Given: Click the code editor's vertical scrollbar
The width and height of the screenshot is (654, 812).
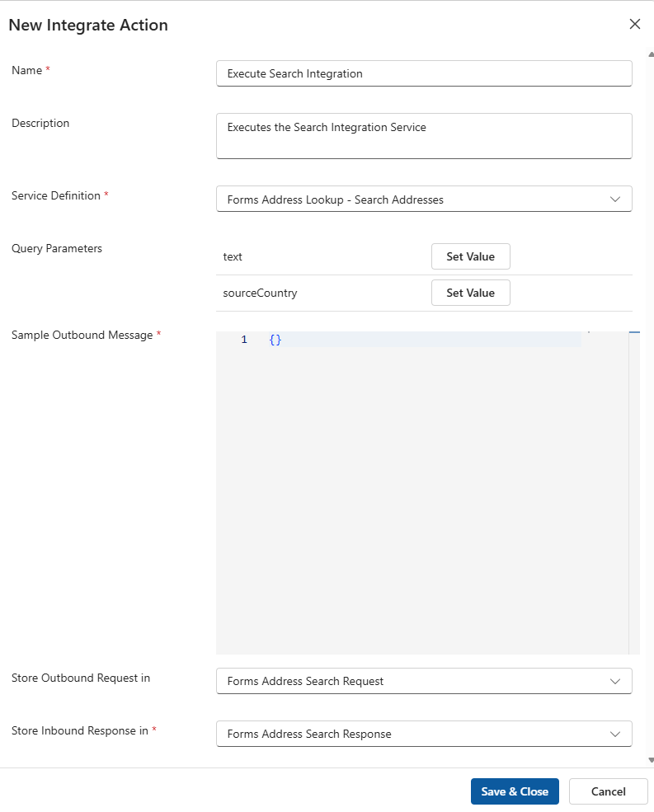Looking at the screenshot, I should pyautogui.click(x=634, y=495).
